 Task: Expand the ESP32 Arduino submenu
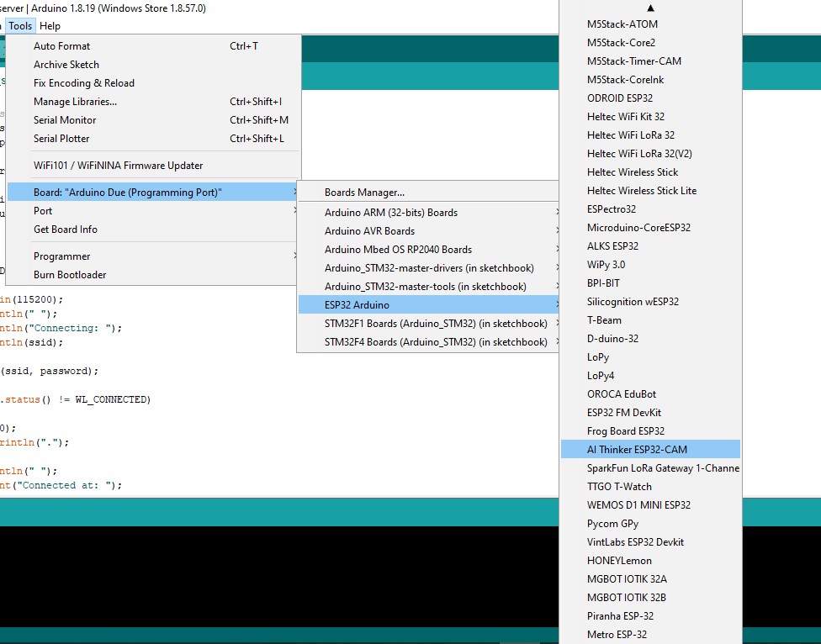point(428,304)
